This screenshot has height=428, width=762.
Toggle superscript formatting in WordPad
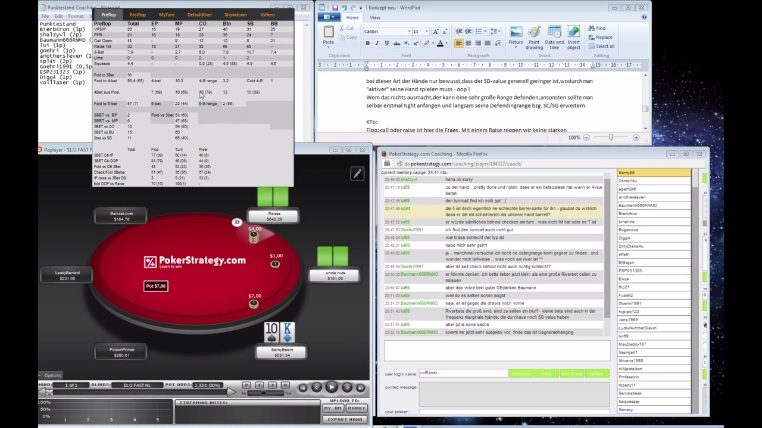pos(415,43)
